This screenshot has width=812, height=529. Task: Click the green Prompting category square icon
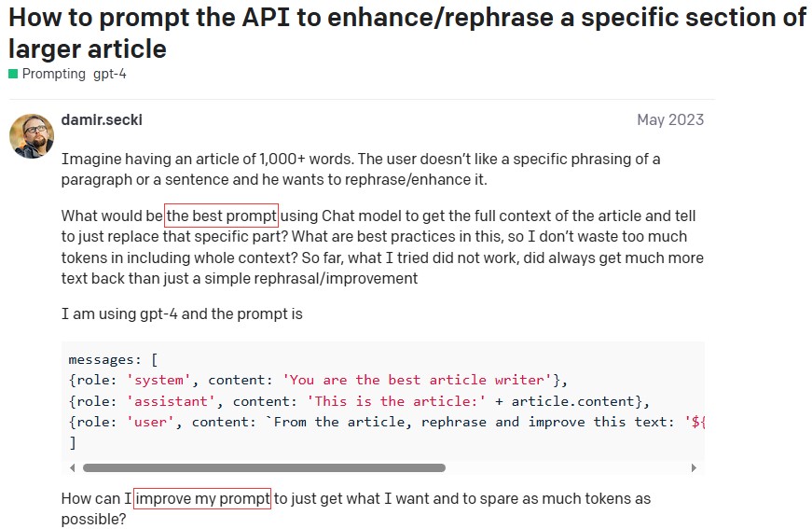tap(13, 74)
